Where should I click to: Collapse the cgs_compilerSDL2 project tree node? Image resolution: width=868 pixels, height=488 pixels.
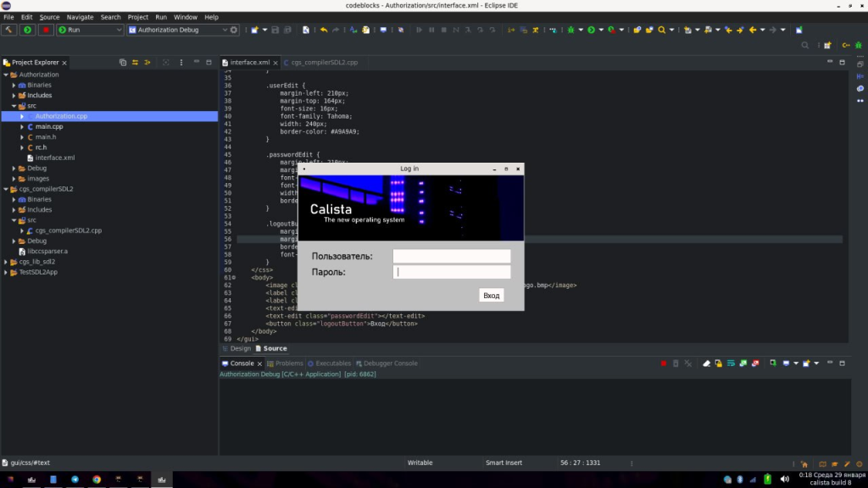point(6,189)
